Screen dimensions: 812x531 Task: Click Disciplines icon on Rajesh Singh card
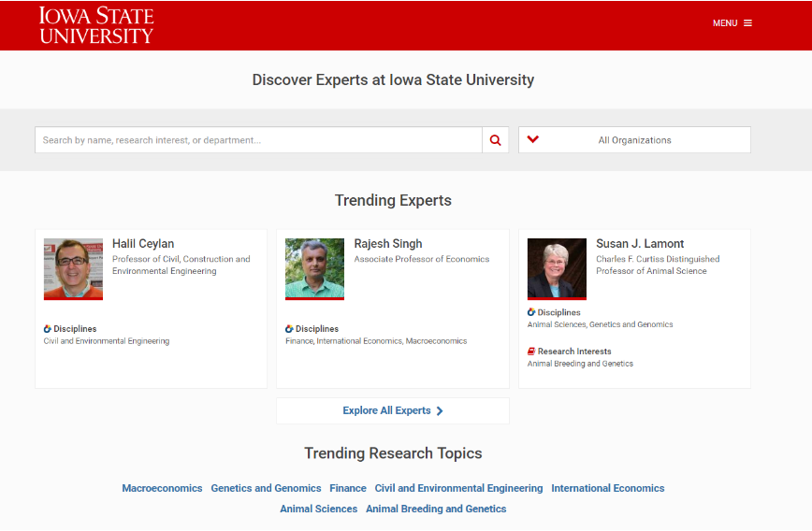click(x=289, y=329)
